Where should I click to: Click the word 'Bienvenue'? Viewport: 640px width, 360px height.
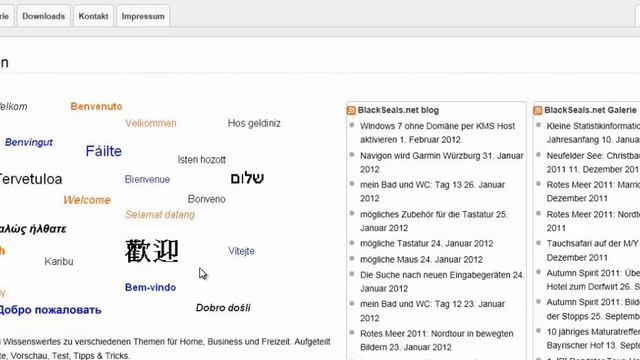coord(147,179)
